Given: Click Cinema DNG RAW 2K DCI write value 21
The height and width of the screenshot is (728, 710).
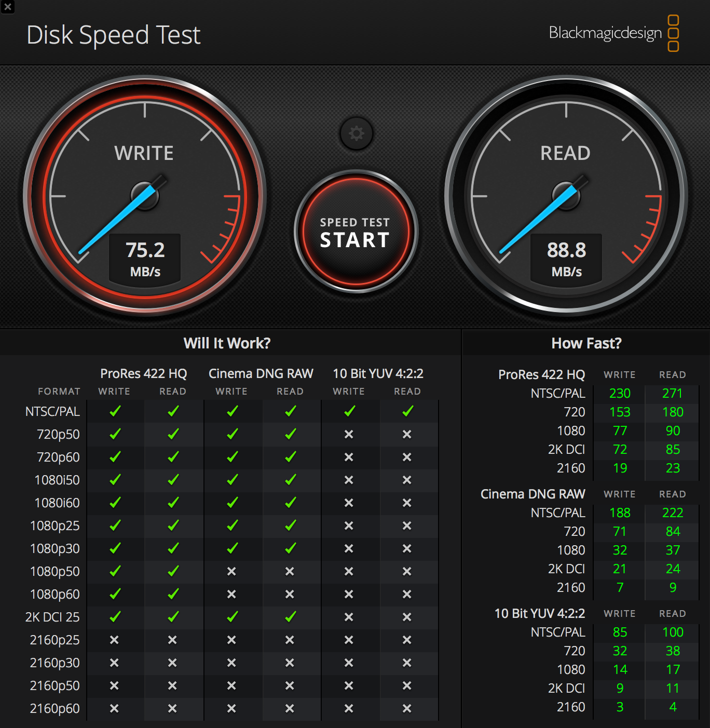Looking at the screenshot, I should pos(620,569).
